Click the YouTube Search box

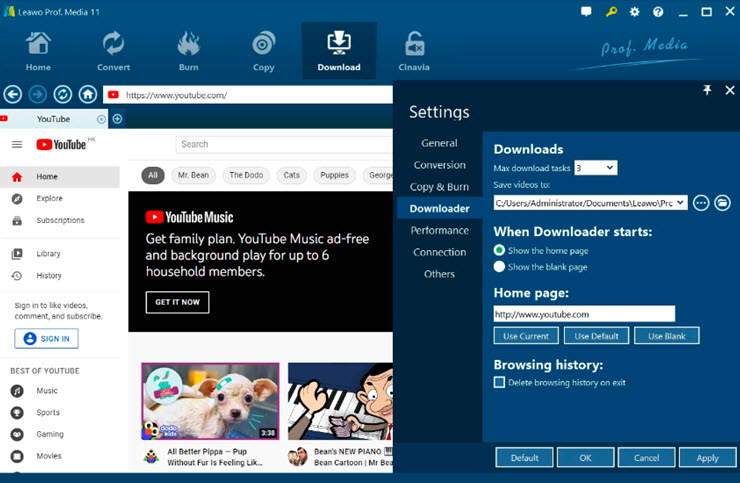pyautogui.click(x=284, y=144)
